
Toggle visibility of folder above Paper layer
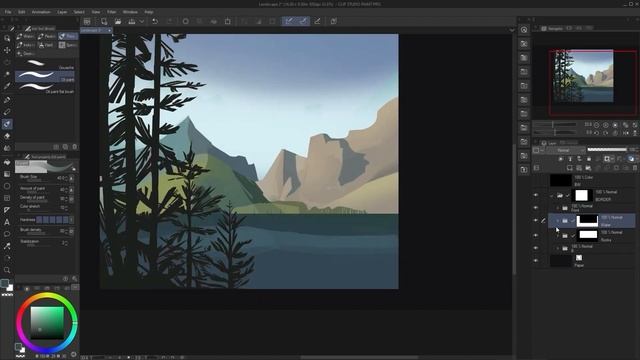click(x=536, y=248)
